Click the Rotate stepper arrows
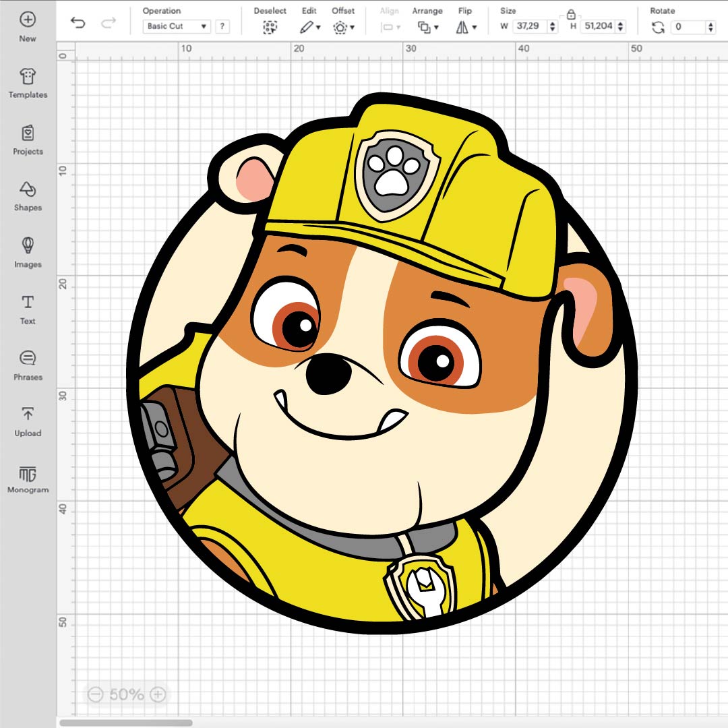728x728 pixels. (711, 27)
